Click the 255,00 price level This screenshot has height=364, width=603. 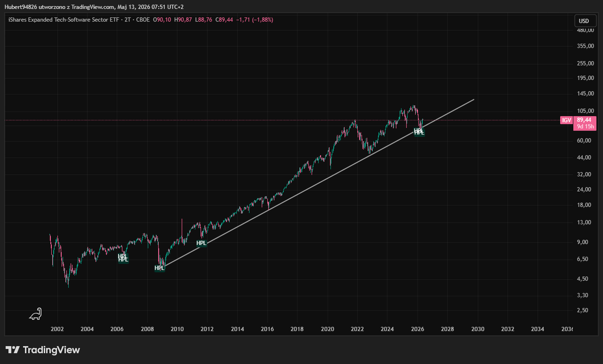(x=585, y=64)
